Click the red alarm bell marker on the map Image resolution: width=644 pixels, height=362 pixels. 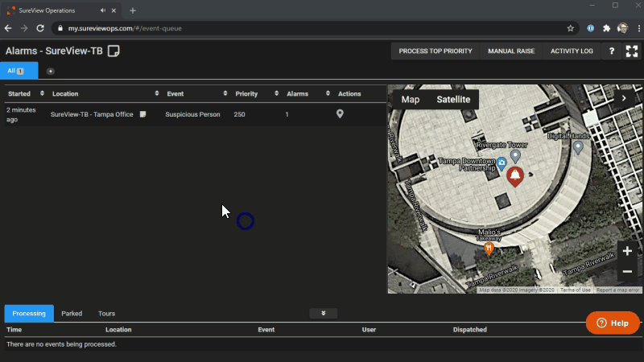point(515,177)
